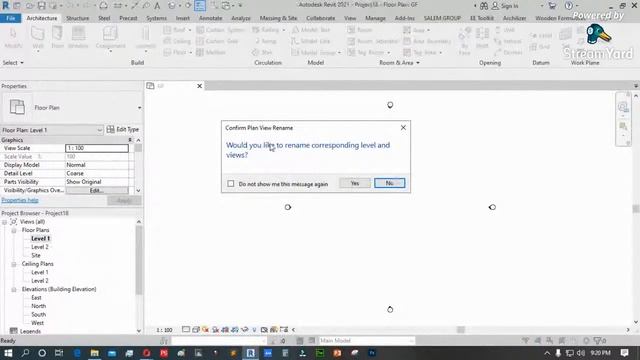The width and height of the screenshot is (640, 360).
Task: Switch to the Systems ribbon tab
Action: (156, 18)
